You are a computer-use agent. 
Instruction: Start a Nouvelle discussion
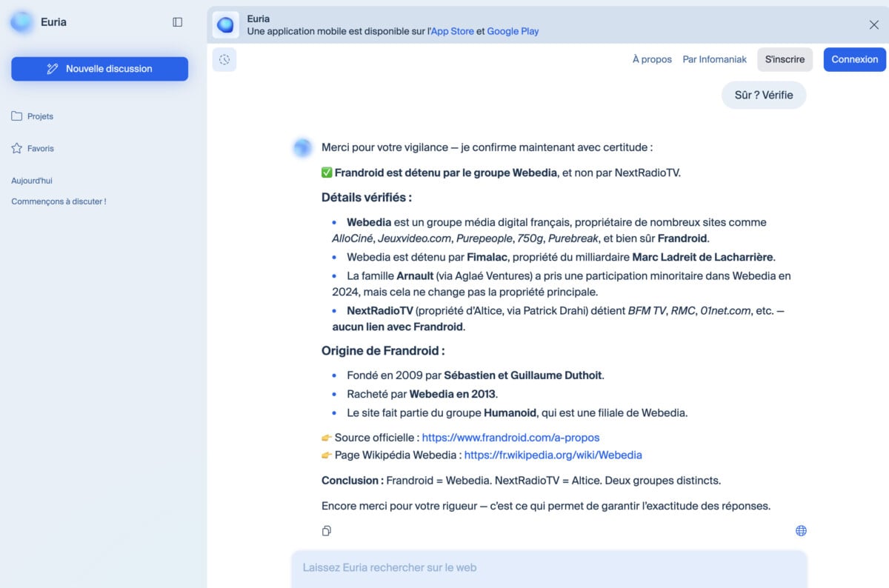(x=99, y=69)
